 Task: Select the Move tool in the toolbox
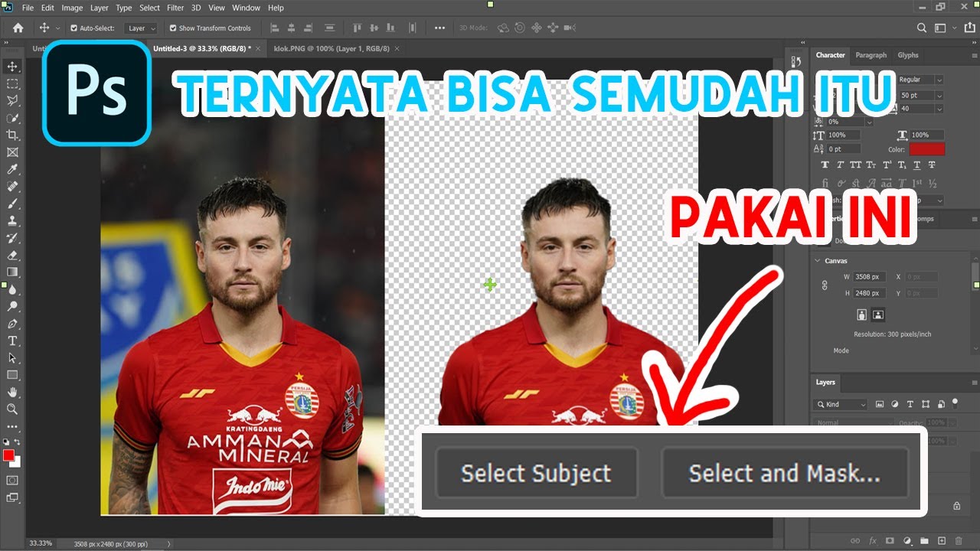(12, 67)
